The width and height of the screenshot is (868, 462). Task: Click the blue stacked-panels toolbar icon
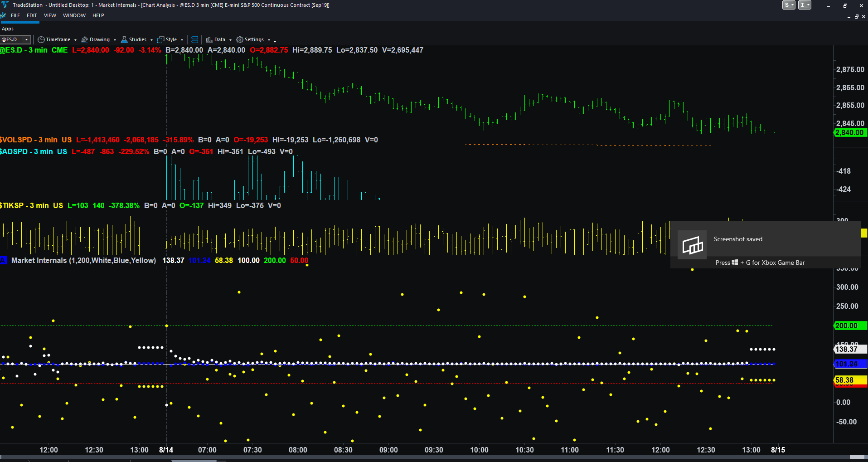tap(194, 40)
